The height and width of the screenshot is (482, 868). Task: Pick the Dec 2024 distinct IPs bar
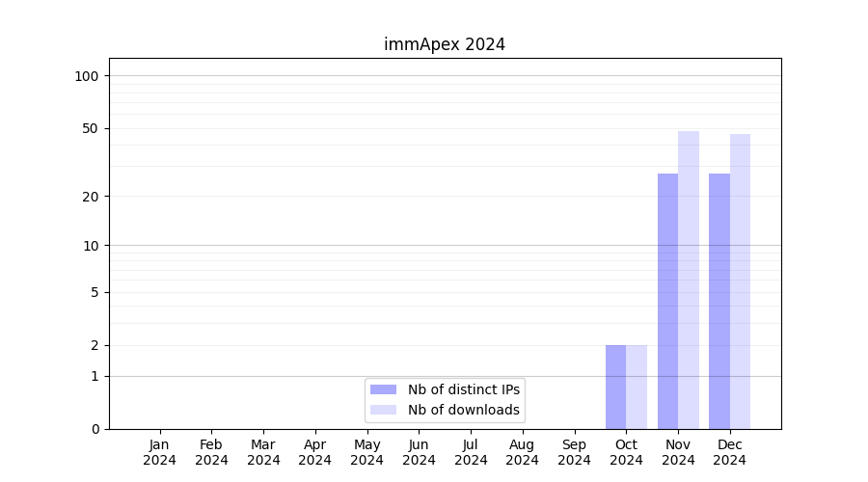[x=719, y=301]
